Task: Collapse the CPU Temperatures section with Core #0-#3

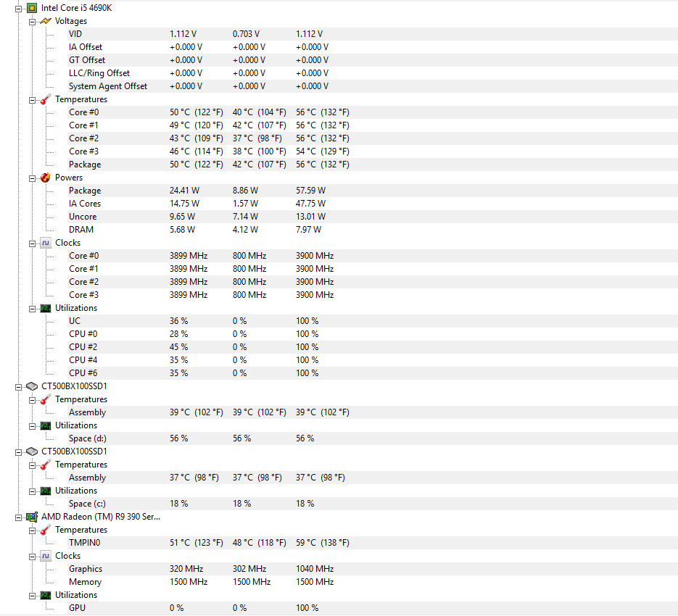Action: (x=32, y=100)
